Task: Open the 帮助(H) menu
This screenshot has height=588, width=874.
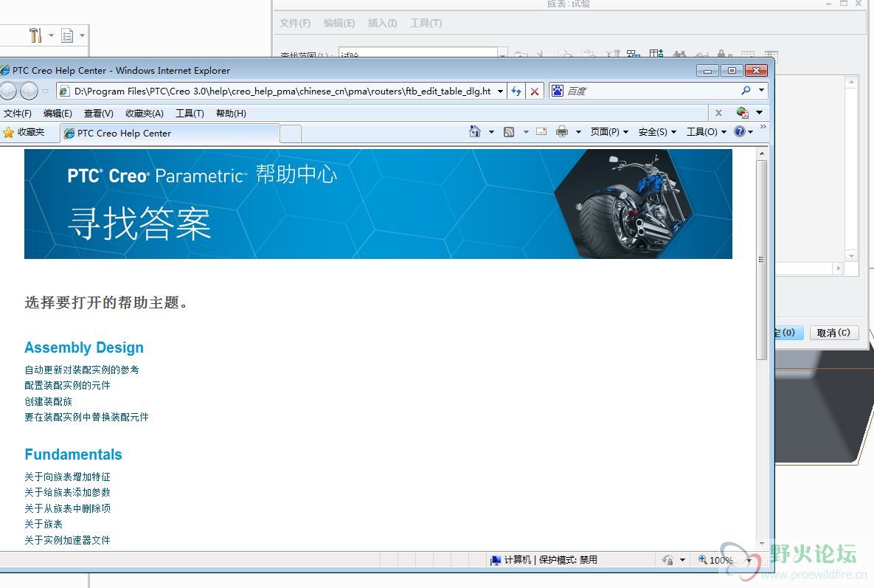Action: [231, 113]
